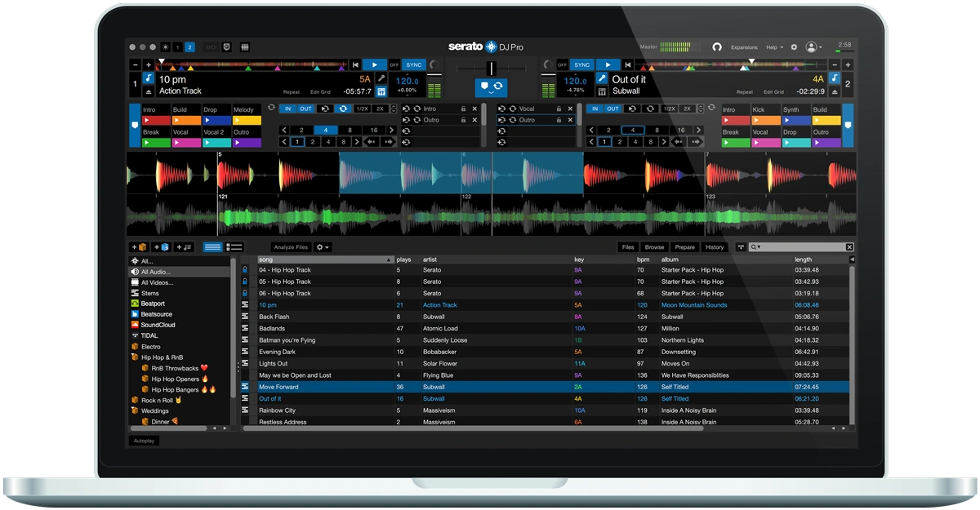Click the Autoplay button
This screenshot has height=510, width=980.
tap(145, 441)
